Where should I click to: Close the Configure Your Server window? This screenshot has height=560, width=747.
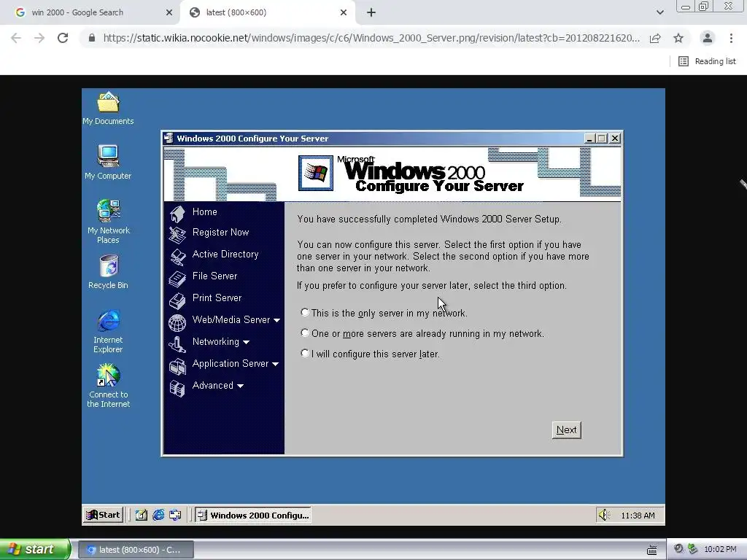[615, 139]
